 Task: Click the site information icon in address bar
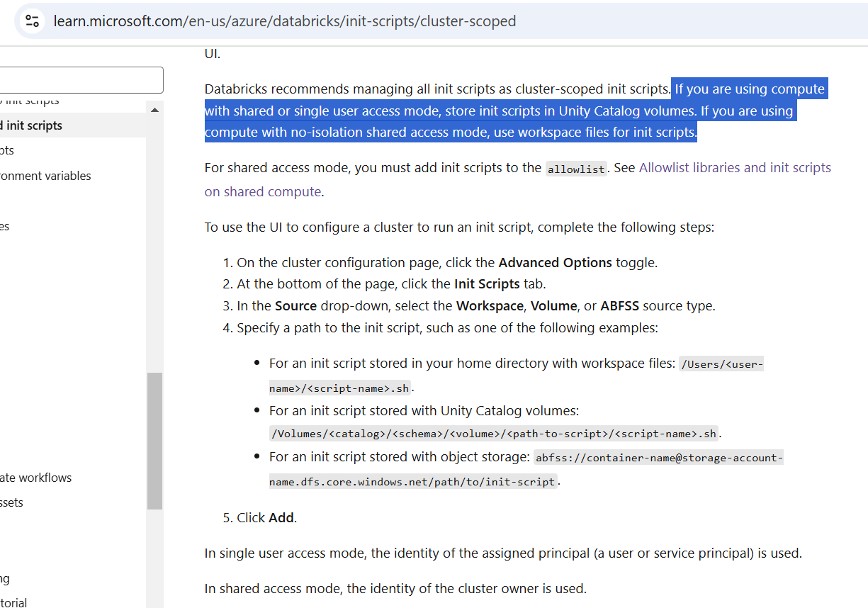33,21
